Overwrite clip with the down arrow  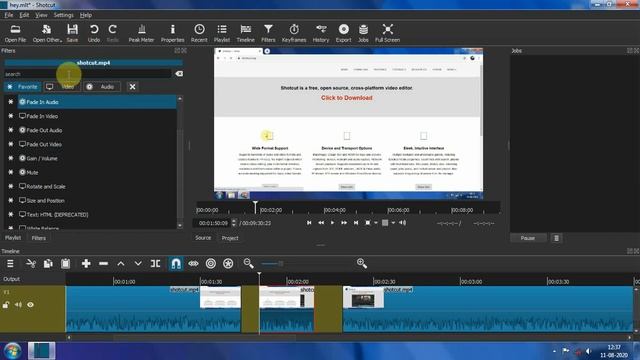point(138,264)
